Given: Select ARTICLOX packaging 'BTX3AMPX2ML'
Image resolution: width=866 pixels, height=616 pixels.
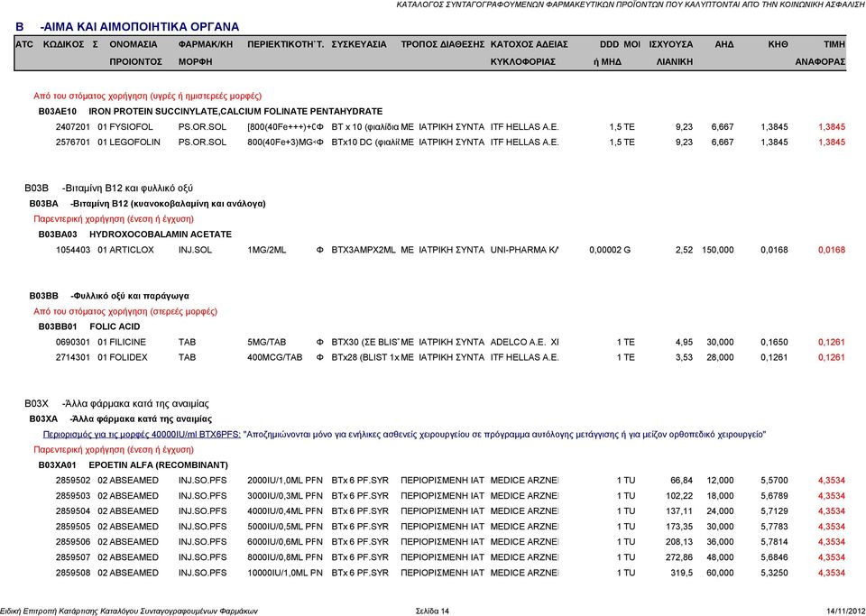Looking at the screenshot, I should pyautogui.click(x=364, y=250).
